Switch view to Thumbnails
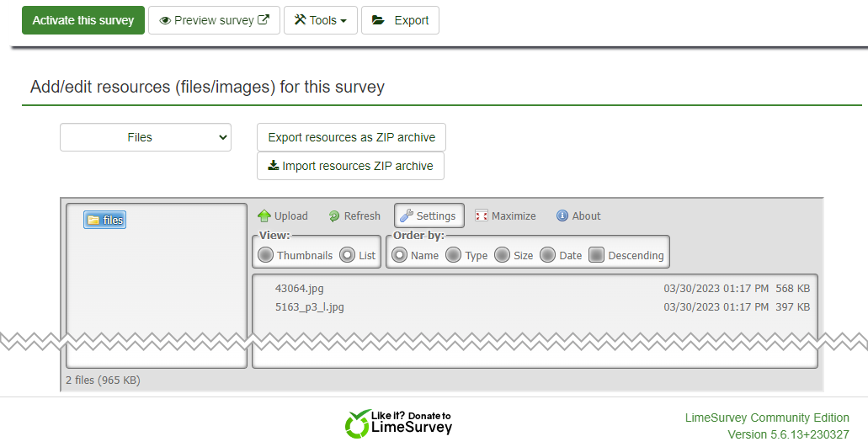The height and width of the screenshot is (447, 868). [266, 255]
